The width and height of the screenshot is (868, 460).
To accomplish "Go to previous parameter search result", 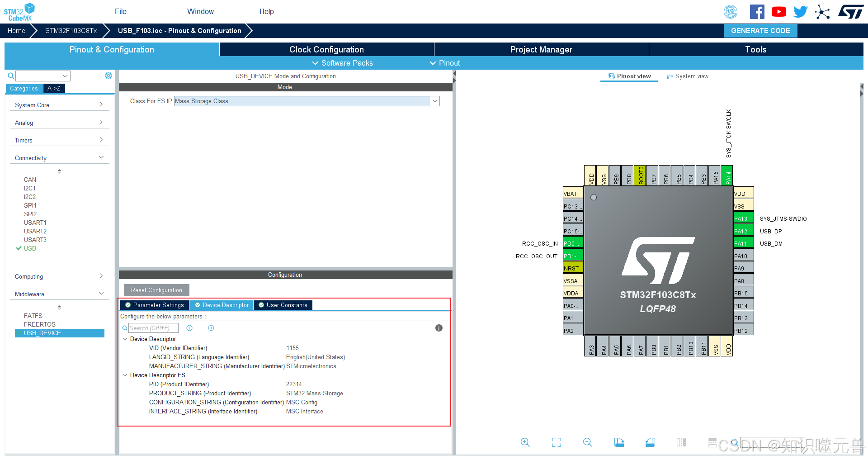I will pyautogui.click(x=189, y=328).
